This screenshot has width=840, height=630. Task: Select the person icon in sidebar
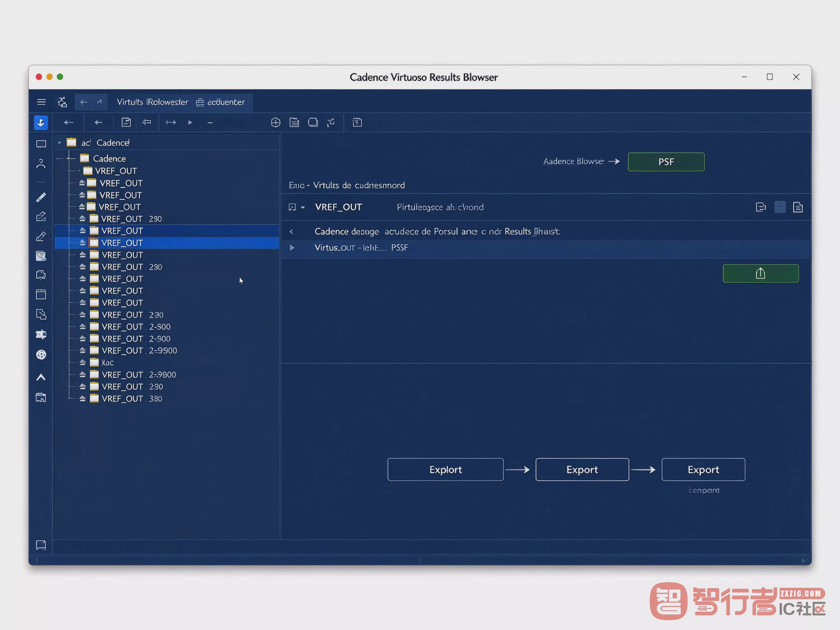[x=41, y=163]
